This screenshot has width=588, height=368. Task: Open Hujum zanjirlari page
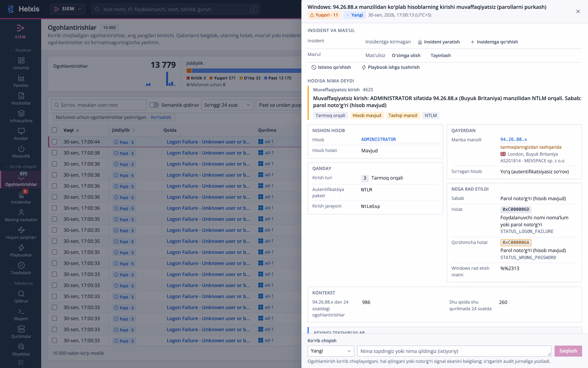[21, 233]
